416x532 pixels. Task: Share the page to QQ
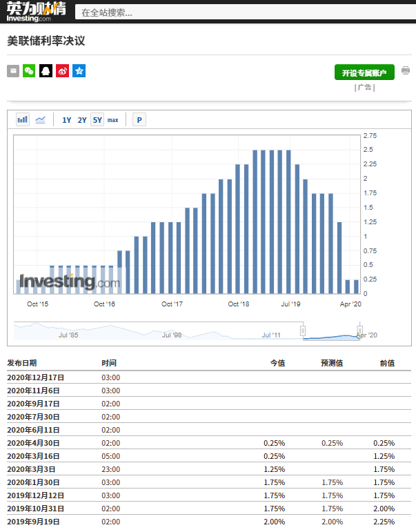46,71
